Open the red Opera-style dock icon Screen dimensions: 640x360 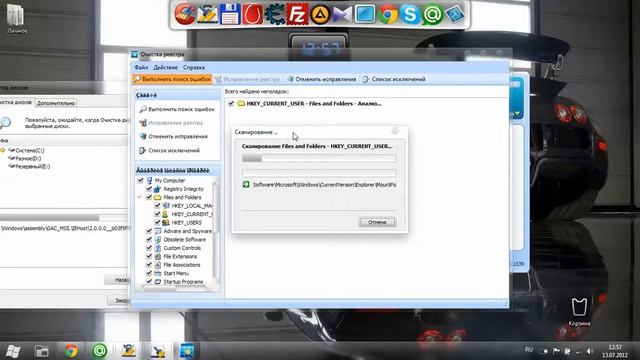pos(253,14)
